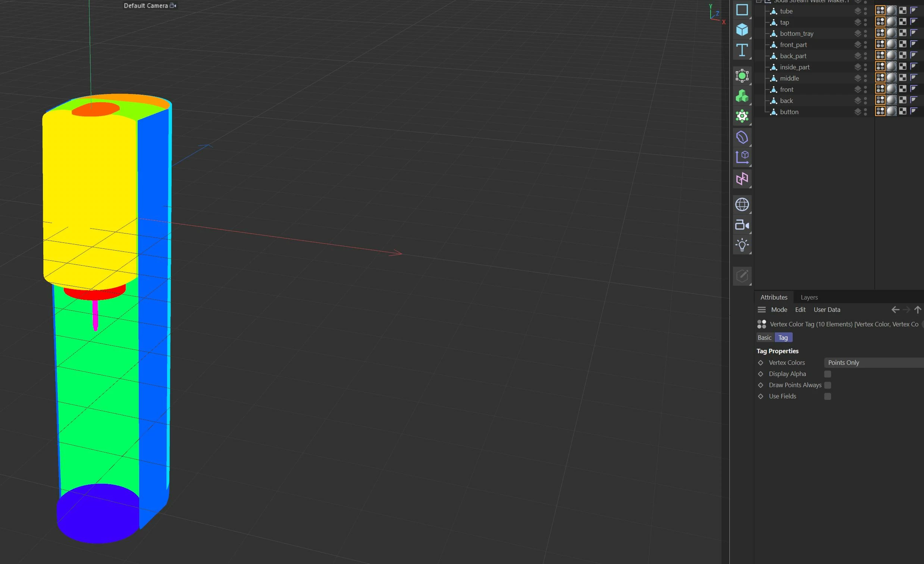This screenshot has height=564, width=924.
Task: Click the Text spline tool icon
Action: click(x=742, y=50)
